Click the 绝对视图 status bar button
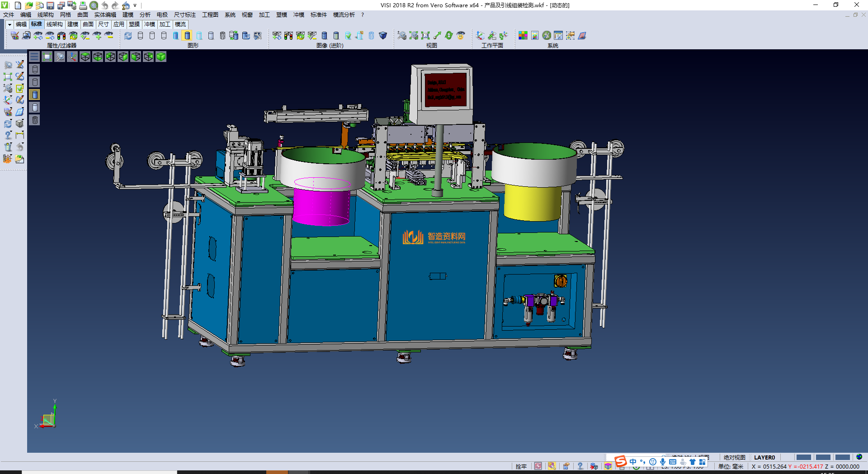This screenshot has height=474, width=868. (734, 457)
